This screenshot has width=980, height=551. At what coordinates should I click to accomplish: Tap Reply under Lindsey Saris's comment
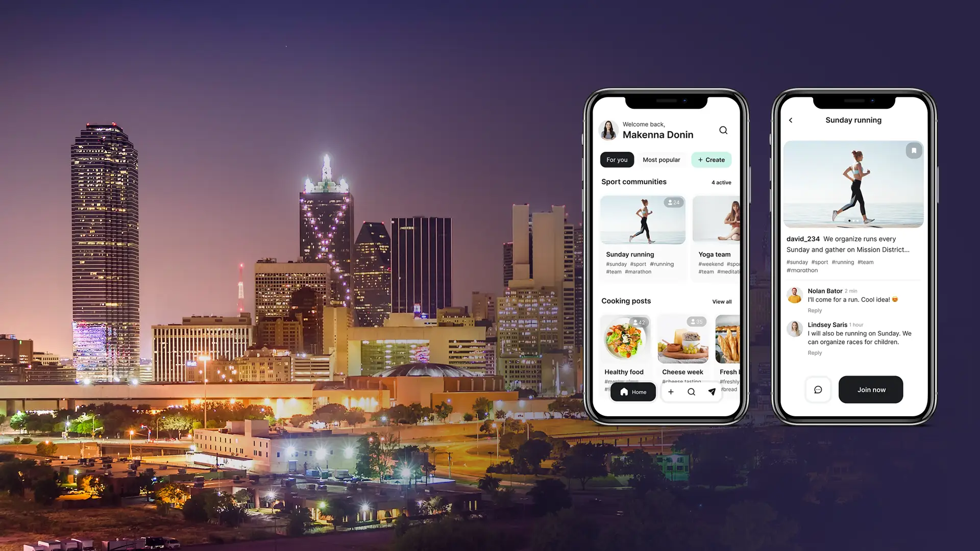tap(813, 353)
